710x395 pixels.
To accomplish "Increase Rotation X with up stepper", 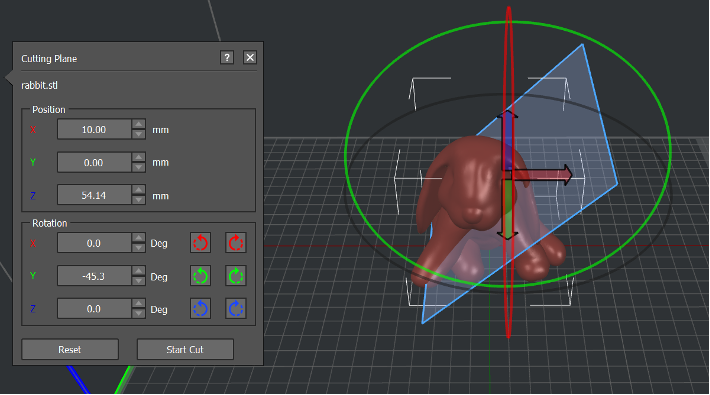I will tap(139, 238).
